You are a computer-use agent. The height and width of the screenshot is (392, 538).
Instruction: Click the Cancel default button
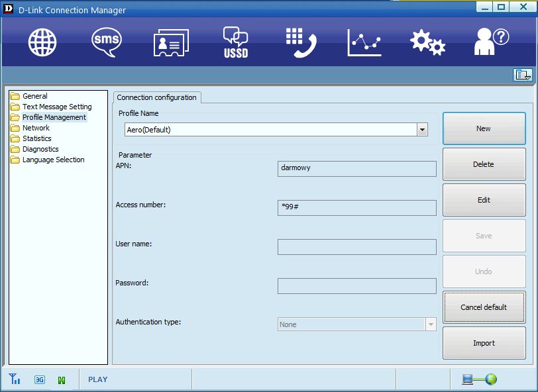click(x=484, y=307)
